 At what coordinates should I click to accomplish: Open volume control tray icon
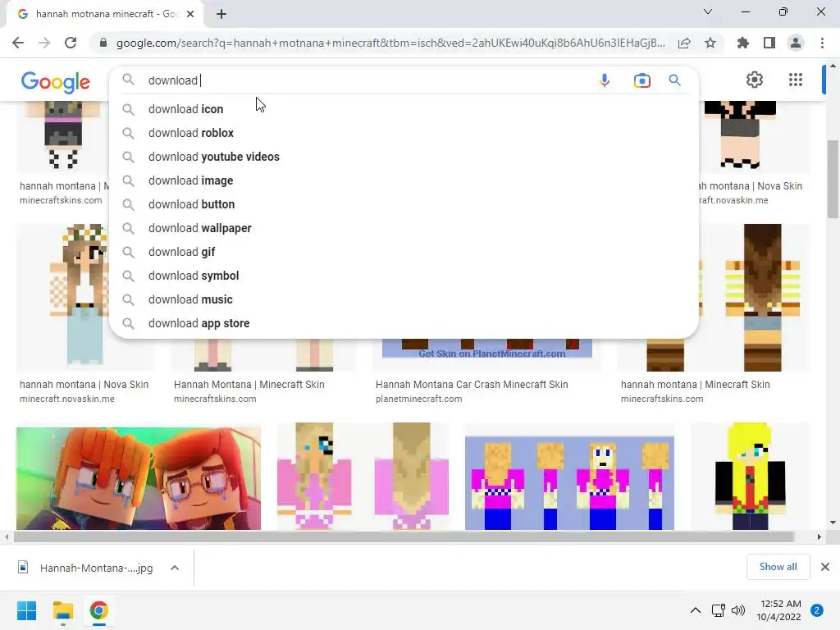click(738, 610)
